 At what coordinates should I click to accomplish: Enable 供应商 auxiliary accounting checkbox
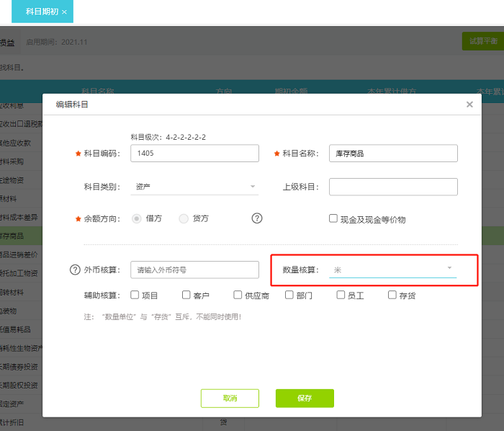(x=238, y=295)
